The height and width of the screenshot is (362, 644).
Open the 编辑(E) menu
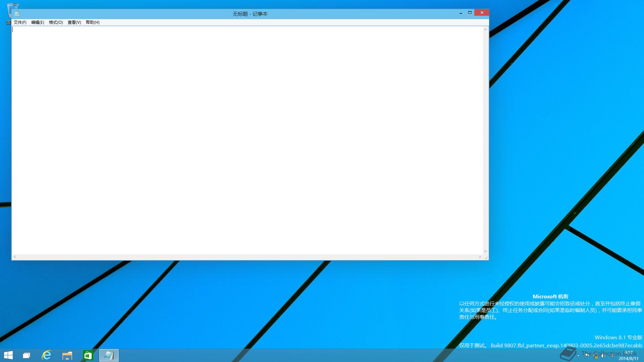coord(38,22)
